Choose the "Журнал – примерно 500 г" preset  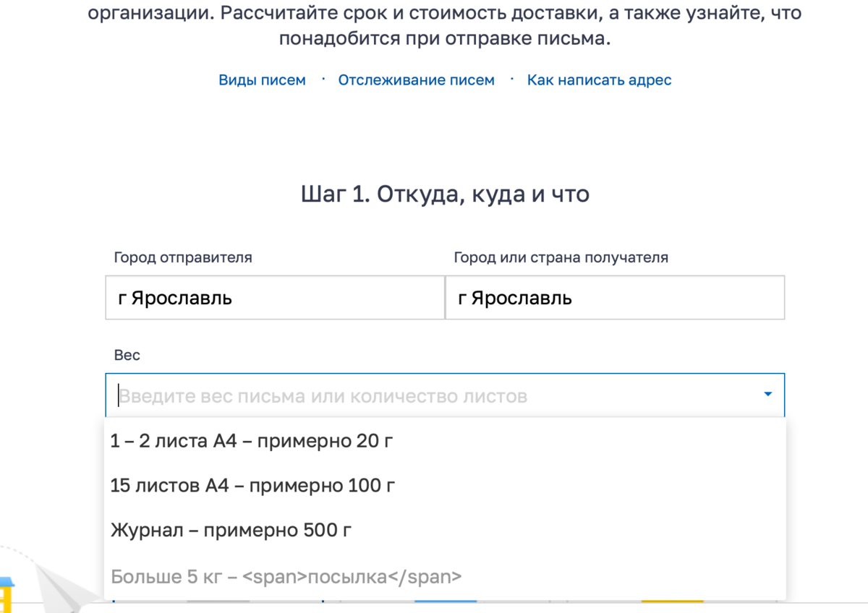230,529
